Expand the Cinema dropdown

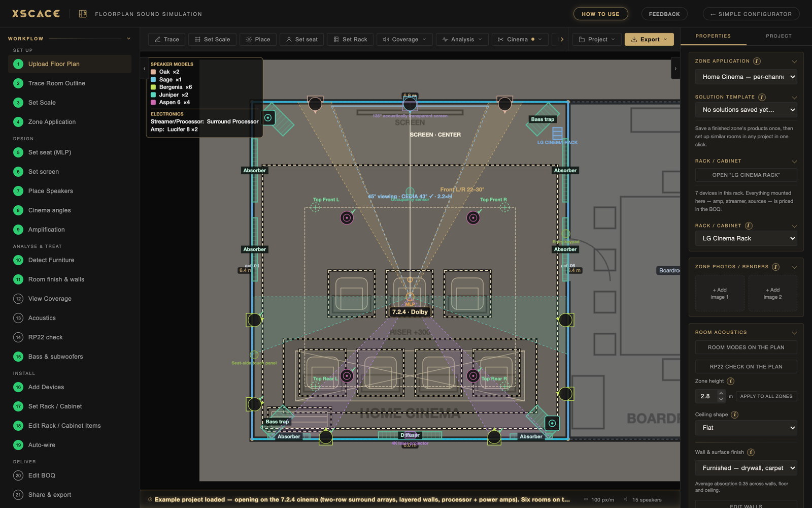[x=520, y=39]
